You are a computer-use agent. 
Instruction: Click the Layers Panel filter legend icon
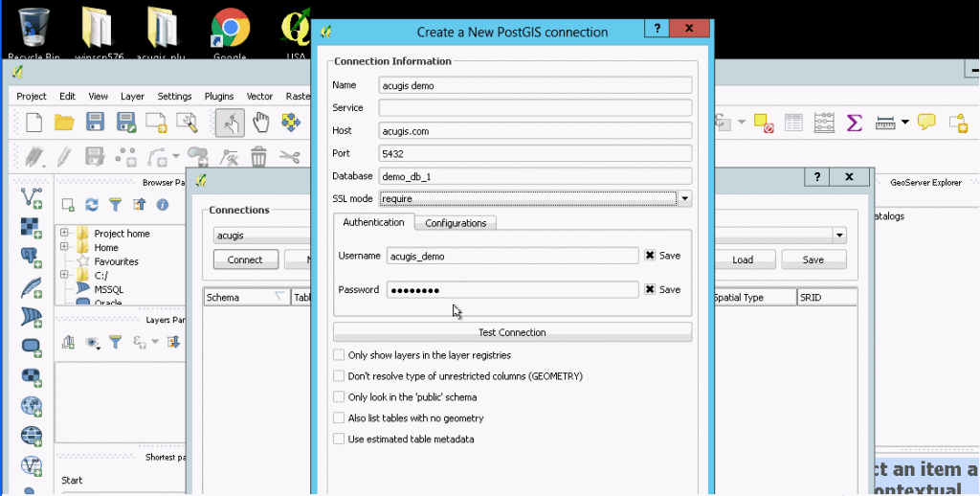pyautogui.click(x=116, y=342)
